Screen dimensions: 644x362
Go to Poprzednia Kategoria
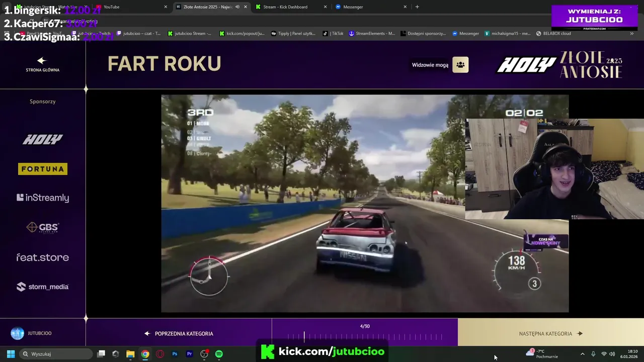click(179, 333)
